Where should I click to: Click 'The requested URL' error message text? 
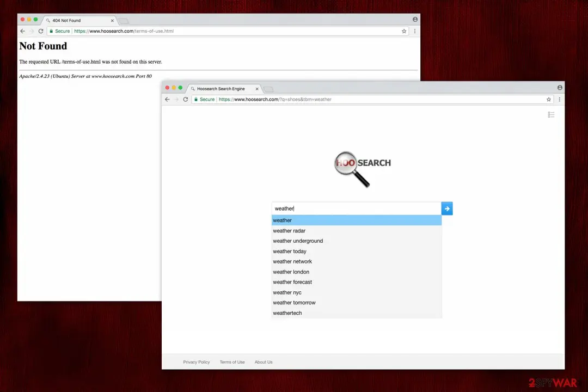[x=91, y=62]
